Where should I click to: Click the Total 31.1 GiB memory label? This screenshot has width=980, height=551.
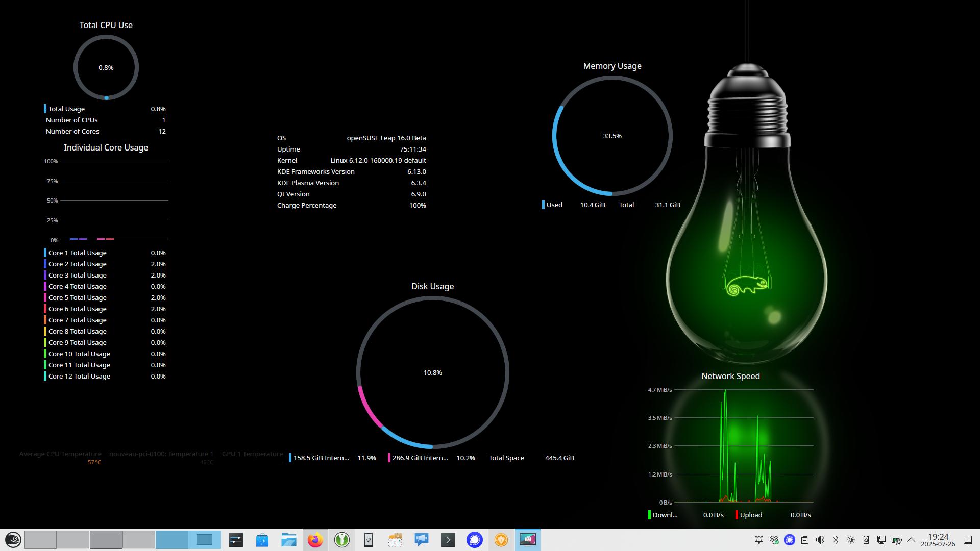pos(649,205)
